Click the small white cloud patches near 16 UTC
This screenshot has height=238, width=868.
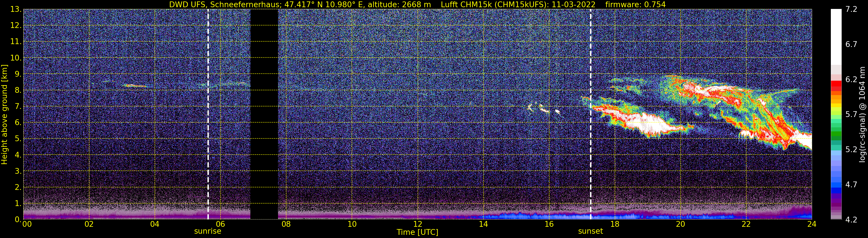tap(544, 109)
